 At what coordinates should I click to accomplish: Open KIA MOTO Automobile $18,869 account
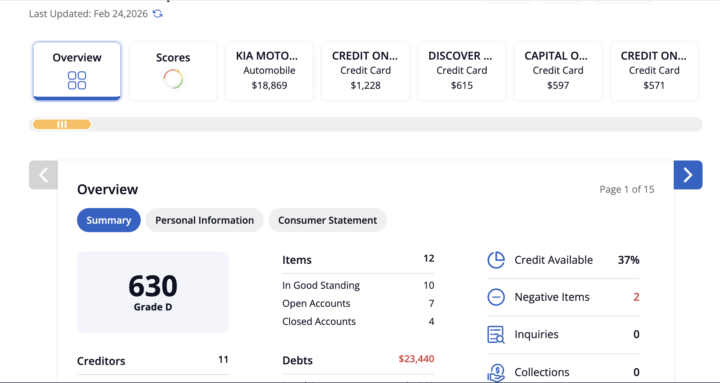tap(270, 71)
